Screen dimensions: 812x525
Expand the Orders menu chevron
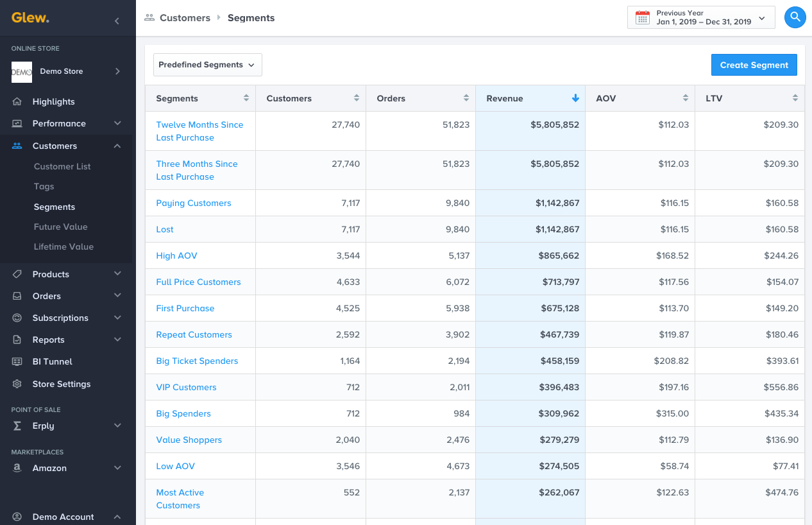(117, 296)
